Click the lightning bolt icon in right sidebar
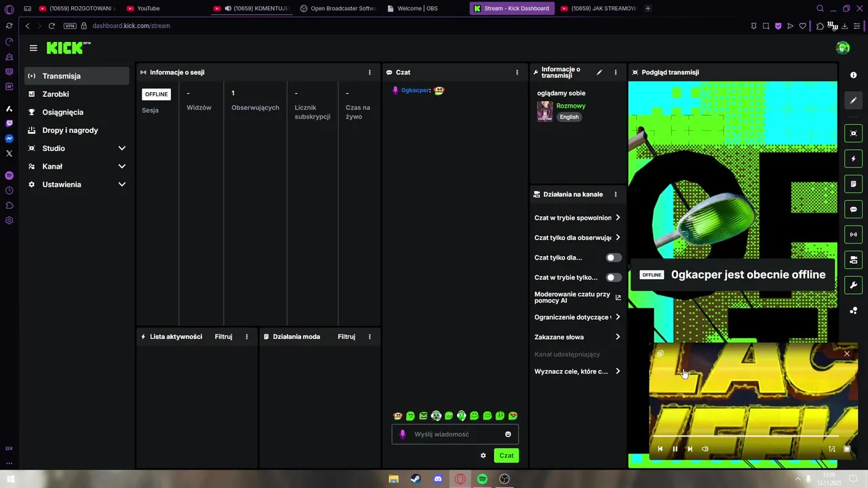This screenshot has width=868, height=488. click(x=854, y=159)
